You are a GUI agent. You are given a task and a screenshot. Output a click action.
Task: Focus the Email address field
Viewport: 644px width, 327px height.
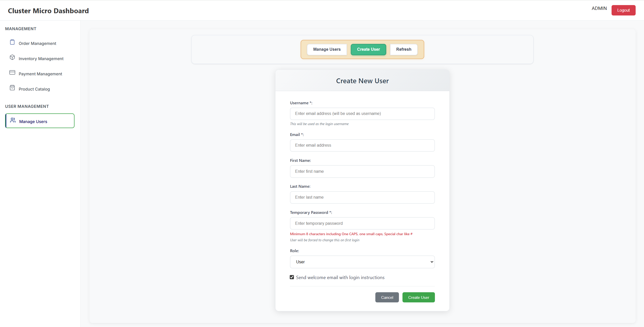click(362, 145)
